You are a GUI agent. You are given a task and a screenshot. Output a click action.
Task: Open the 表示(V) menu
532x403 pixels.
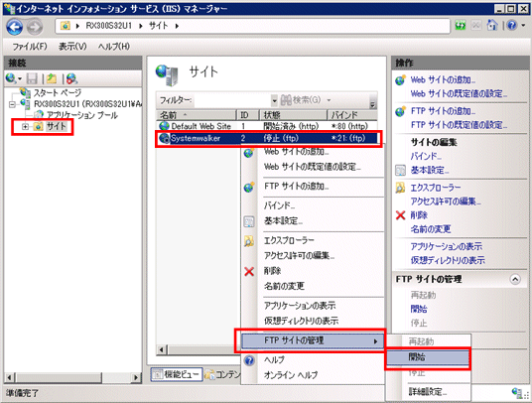72,46
